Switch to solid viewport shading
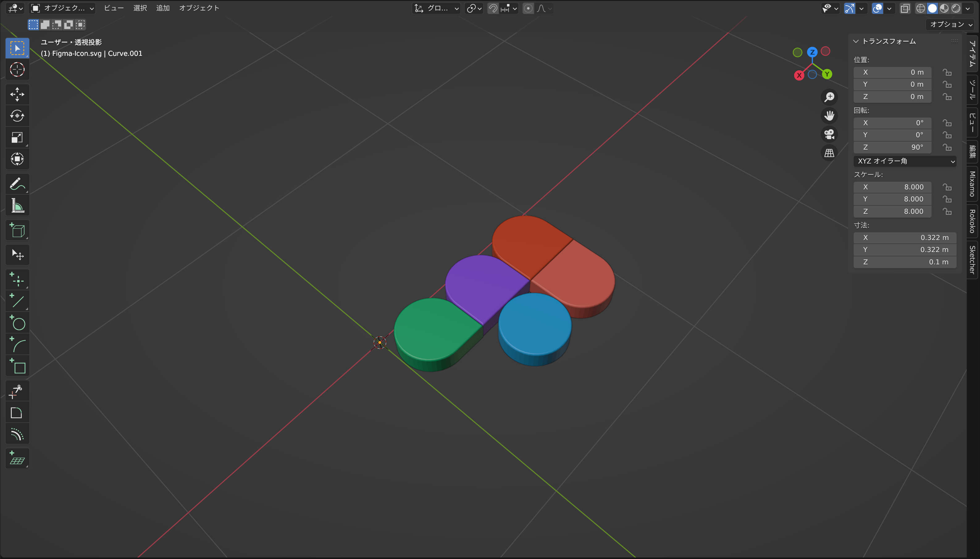This screenshot has height=559, width=980. tap(932, 8)
